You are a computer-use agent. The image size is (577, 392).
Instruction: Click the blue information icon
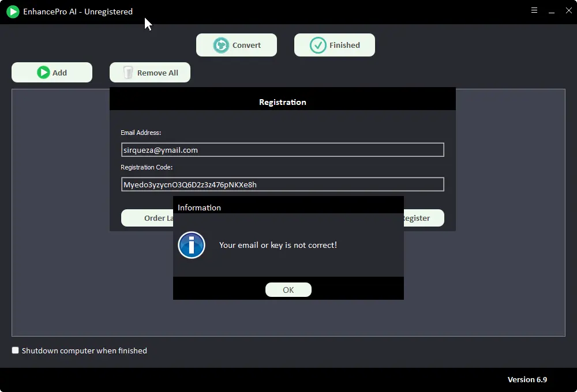[x=192, y=245]
